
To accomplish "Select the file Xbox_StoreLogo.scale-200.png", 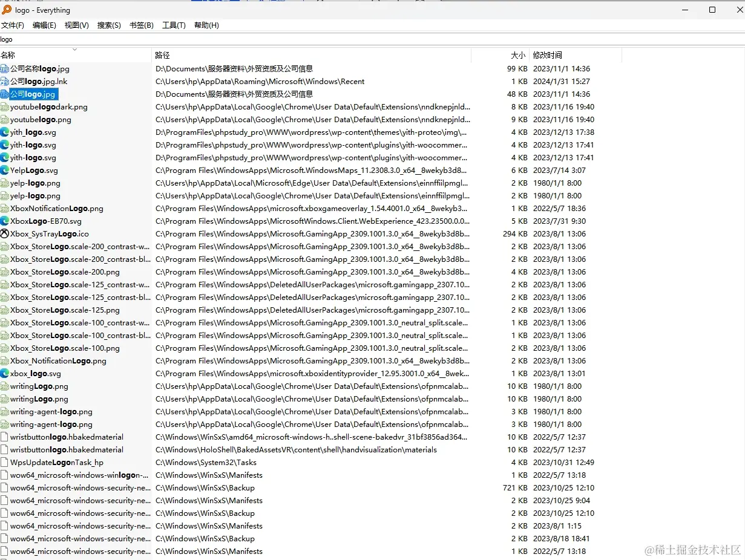I will click(x=65, y=272).
